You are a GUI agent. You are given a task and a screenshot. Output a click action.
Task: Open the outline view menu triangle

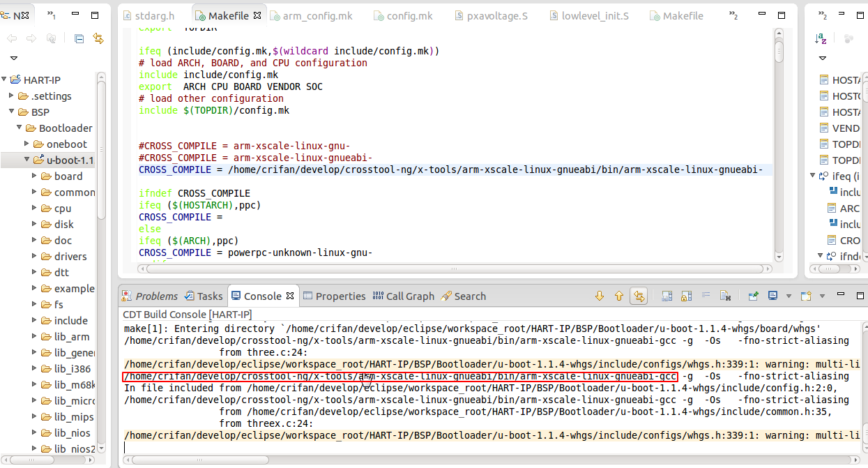[822, 59]
